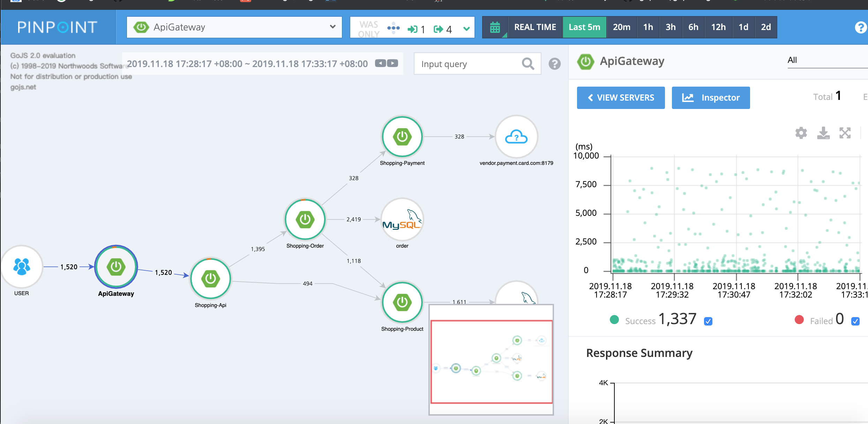This screenshot has height=424, width=868.
Task: Select the 20m time range
Action: 621,27
